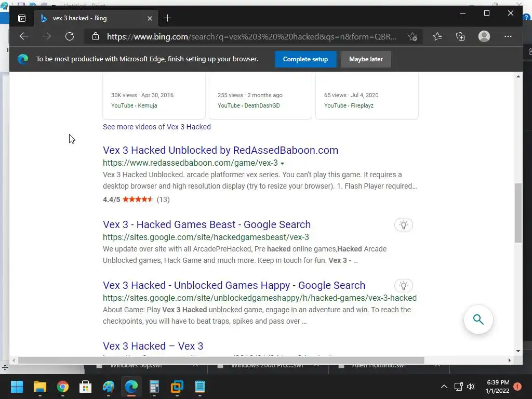This screenshot has width=532, height=399.
Task: Open the DeathDashGD YouTube video card
Action: click(261, 96)
